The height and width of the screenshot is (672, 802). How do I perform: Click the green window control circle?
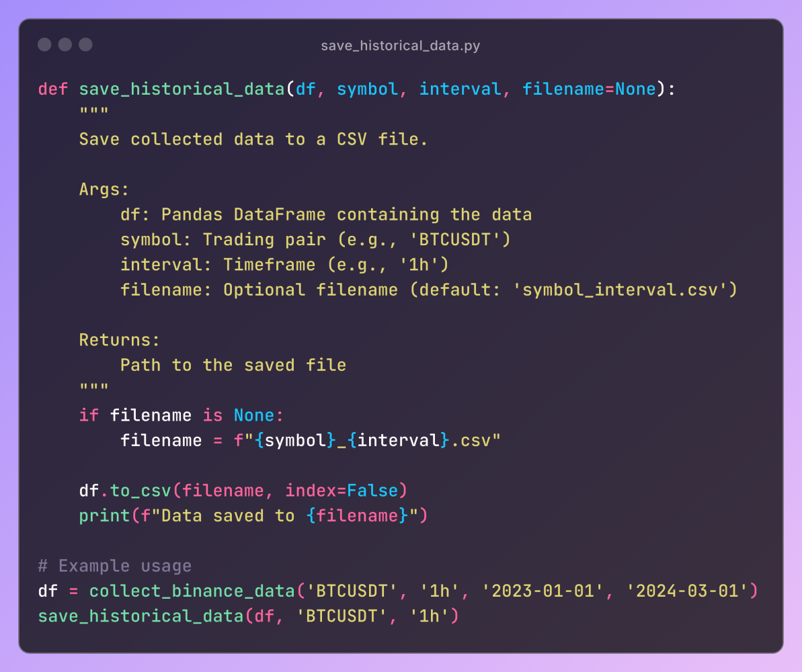(x=85, y=44)
